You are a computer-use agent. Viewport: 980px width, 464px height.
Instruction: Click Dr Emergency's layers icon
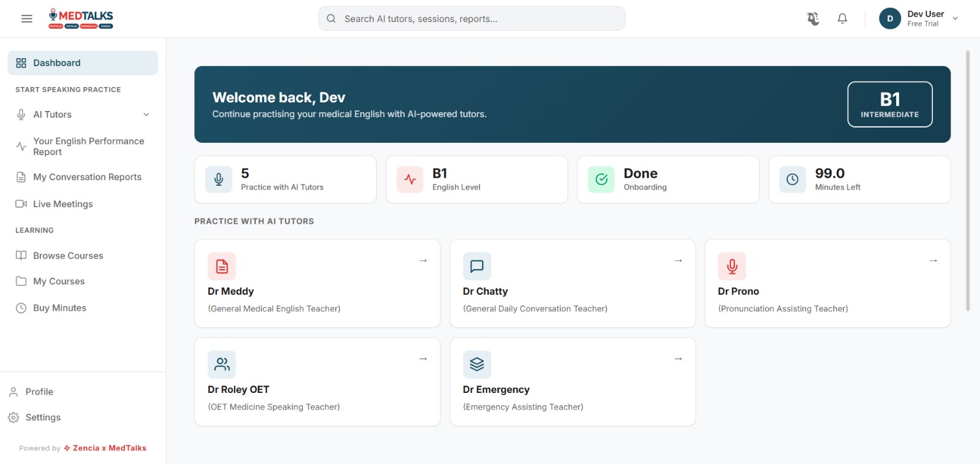(x=477, y=364)
